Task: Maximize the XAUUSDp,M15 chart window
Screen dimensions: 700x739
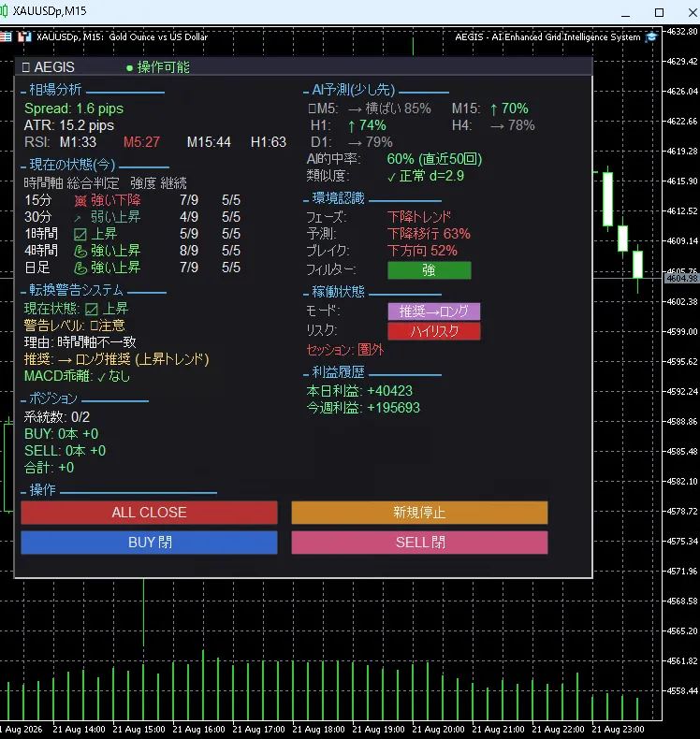Action: [659, 13]
